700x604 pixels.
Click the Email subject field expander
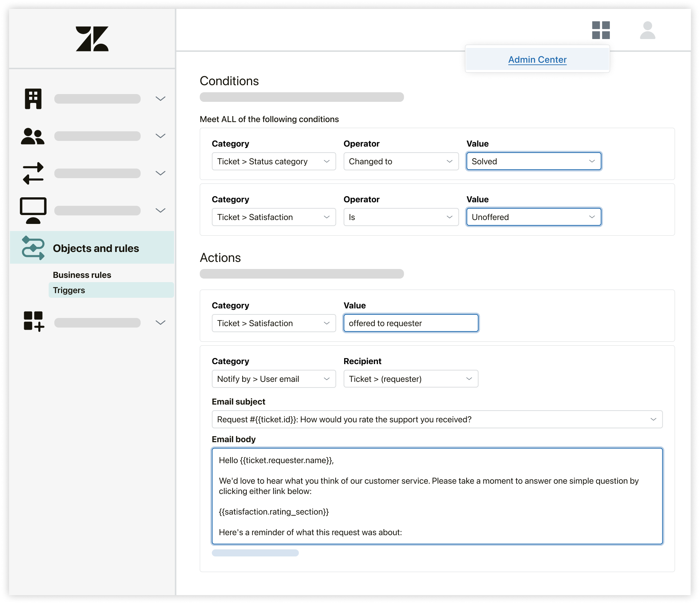tap(653, 419)
